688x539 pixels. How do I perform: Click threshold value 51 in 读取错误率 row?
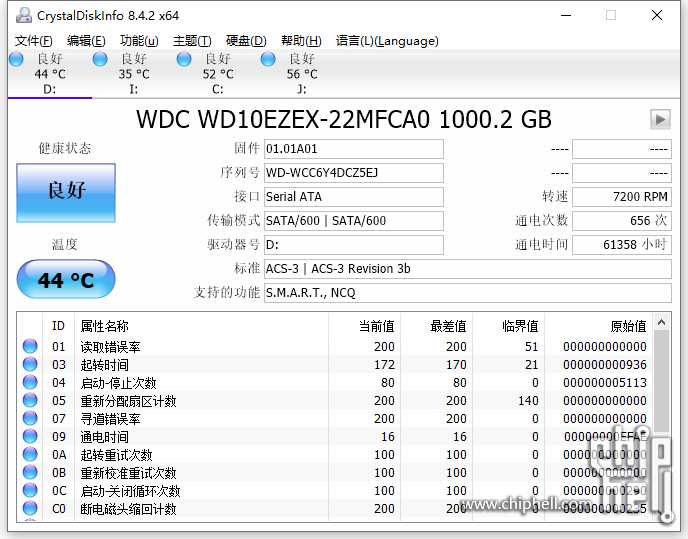[x=531, y=347]
